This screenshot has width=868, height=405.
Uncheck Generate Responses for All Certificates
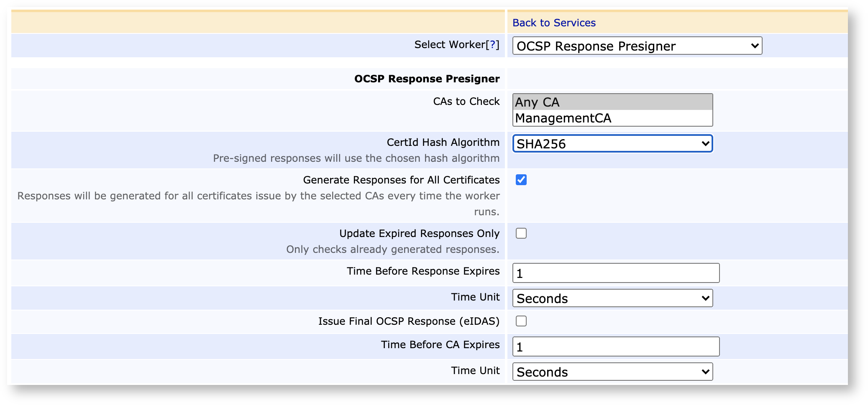pos(521,180)
